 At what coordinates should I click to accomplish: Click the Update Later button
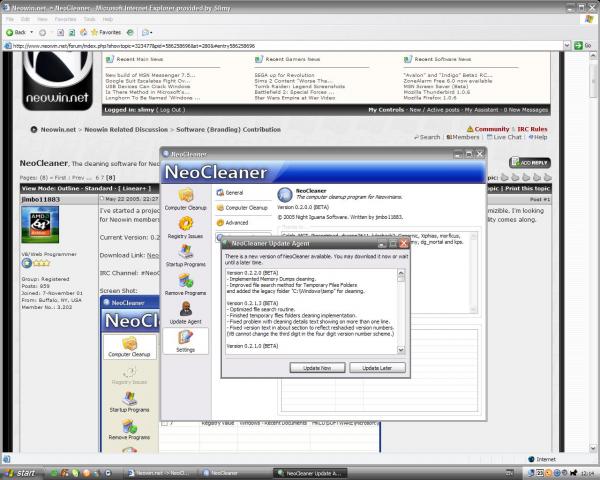coord(377,367)
